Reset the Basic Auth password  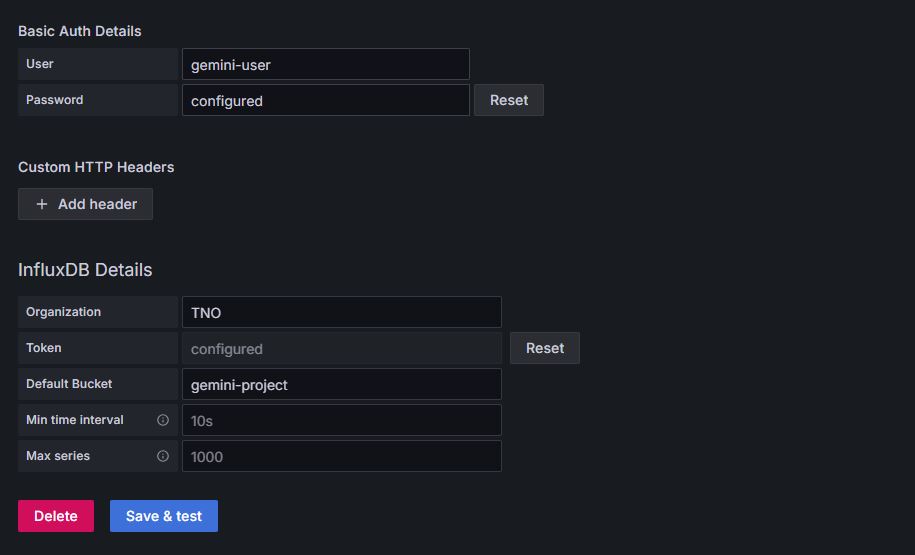(x=508, y=100)
